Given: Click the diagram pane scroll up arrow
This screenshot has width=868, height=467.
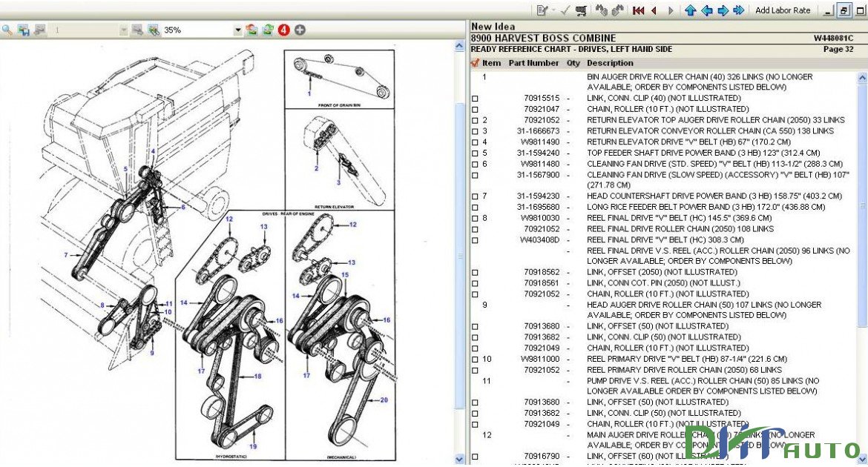Looking at the screenshot, I should pyautogui.click(x=459, y=47).
